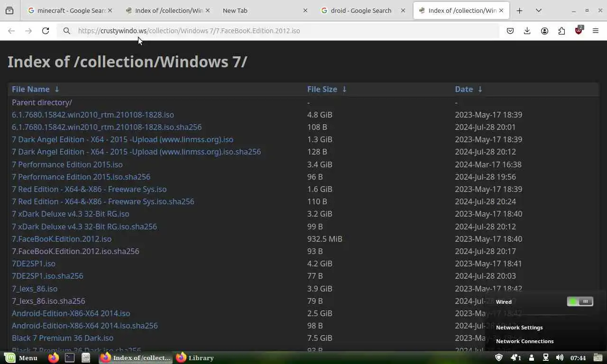
Task: Reload the current page
Action: (46, 31)
